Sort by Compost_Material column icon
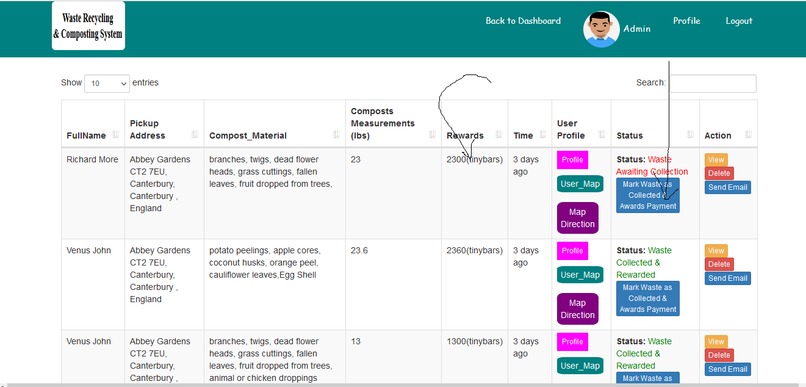This screenshot has height=387, width=806. point(336,135)
